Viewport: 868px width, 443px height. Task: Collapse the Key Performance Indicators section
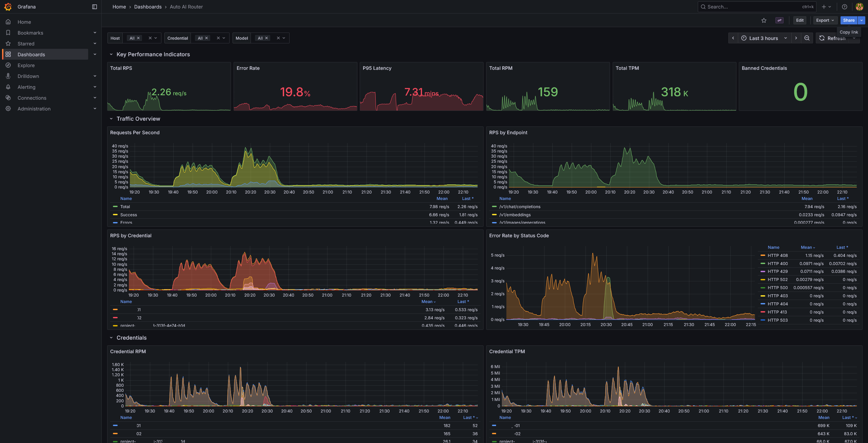(x=111, y=54)
